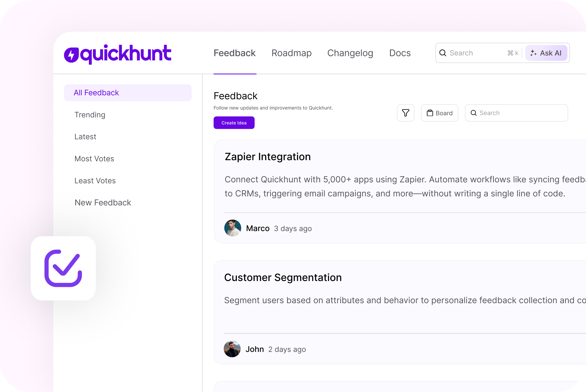Open the Ask AI assistant
Screen dimensions: 586x392
546,53
